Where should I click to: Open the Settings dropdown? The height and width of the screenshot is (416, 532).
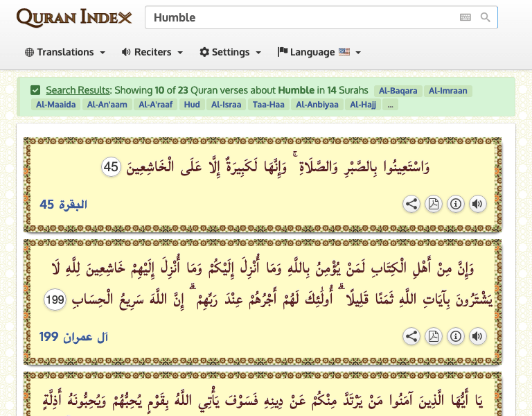tap(230, 52)
